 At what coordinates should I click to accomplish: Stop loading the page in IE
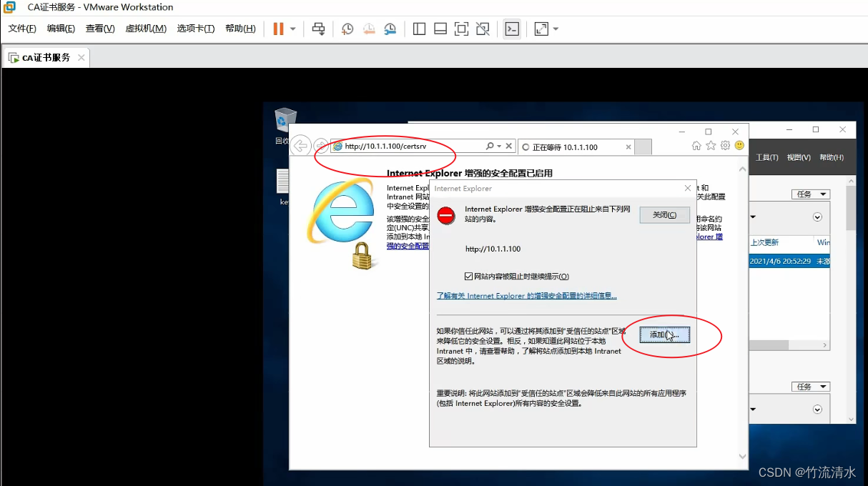click(509, 146)
